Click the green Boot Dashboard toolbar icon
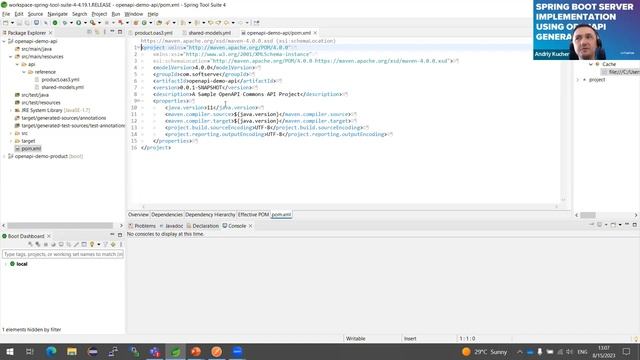 pos(55,23)
